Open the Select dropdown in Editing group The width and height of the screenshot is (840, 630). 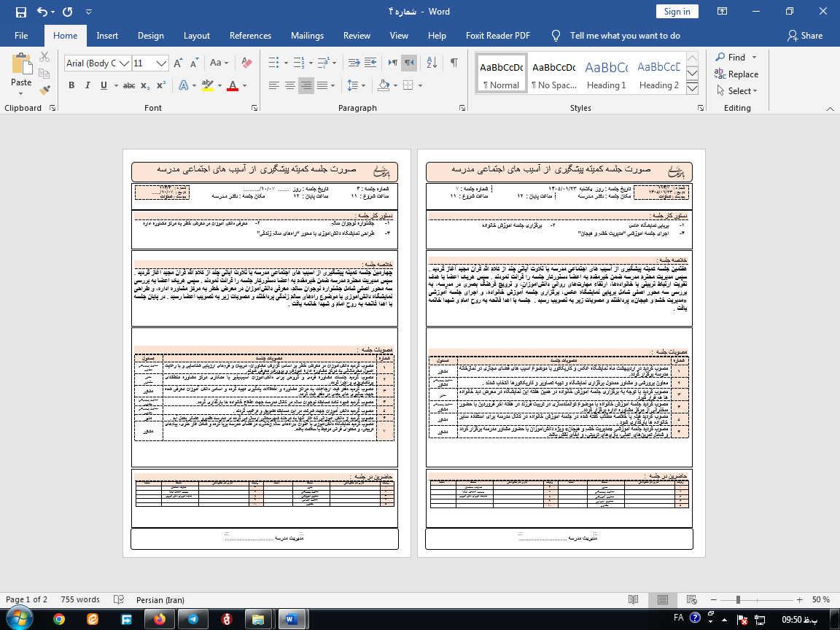click(736, 91)
